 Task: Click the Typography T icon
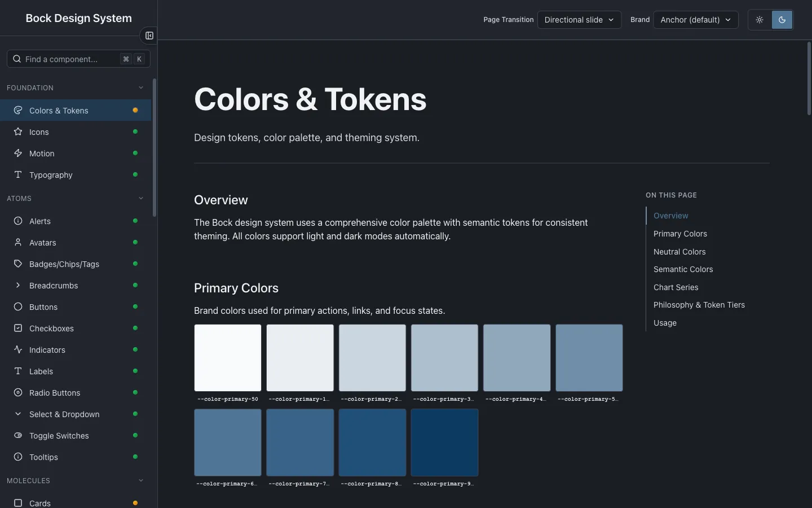[x=18, y=174]
